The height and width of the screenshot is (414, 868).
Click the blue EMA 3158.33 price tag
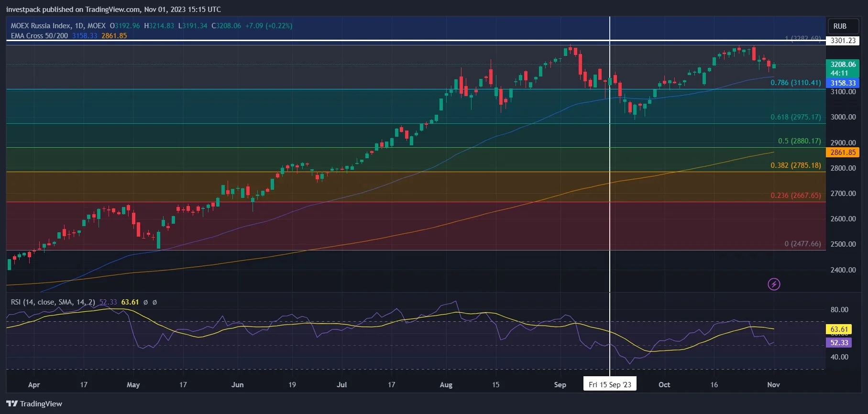[843, 83]
